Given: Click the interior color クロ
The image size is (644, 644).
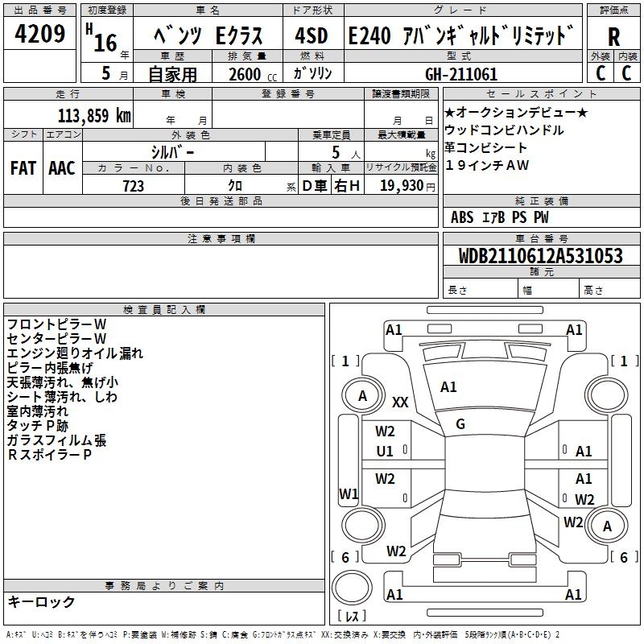Looking at the screenshot, I should [235, 186].
